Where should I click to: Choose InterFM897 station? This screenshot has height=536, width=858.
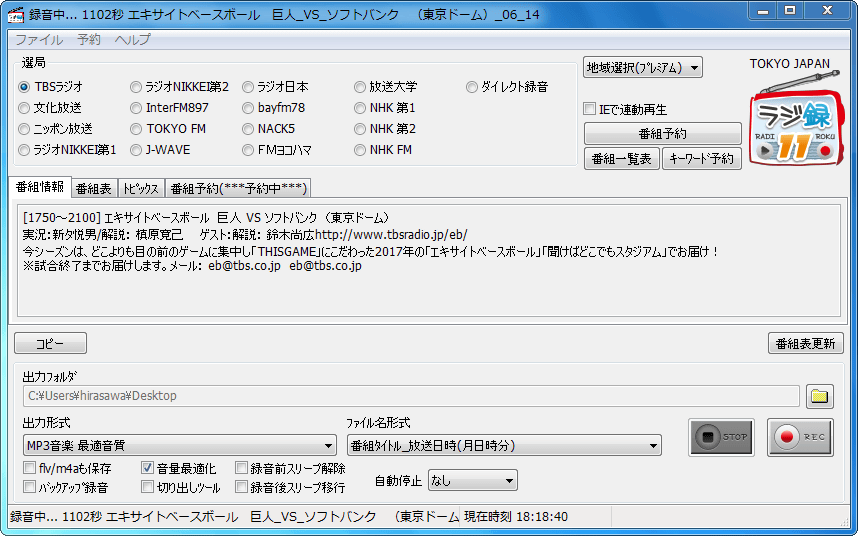tap(170, 108)
